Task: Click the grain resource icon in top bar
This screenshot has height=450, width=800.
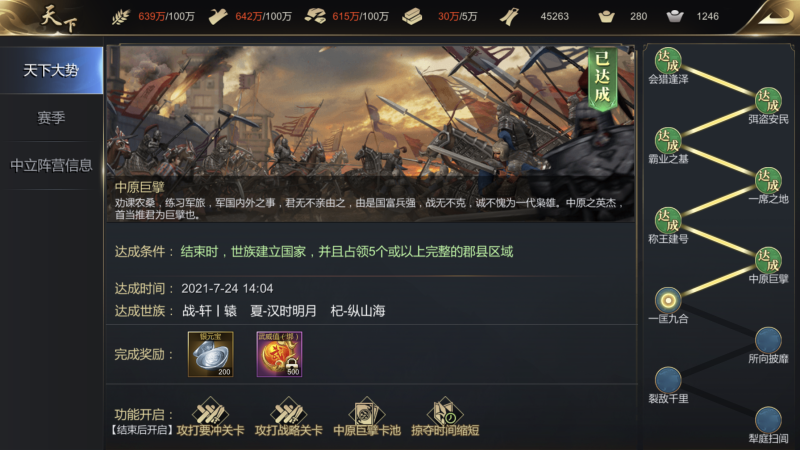Action: tap(121, 17)
